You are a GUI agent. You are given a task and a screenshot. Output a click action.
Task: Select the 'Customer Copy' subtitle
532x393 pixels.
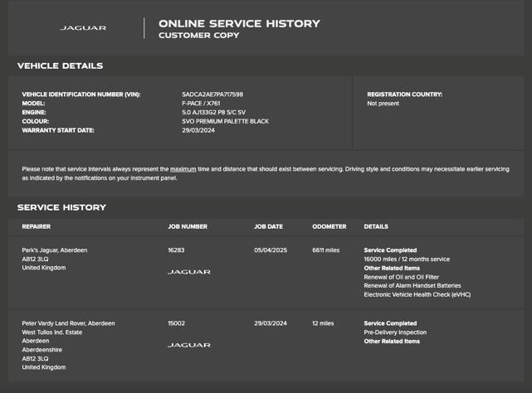pyautogui.click(x=199, y=36)
